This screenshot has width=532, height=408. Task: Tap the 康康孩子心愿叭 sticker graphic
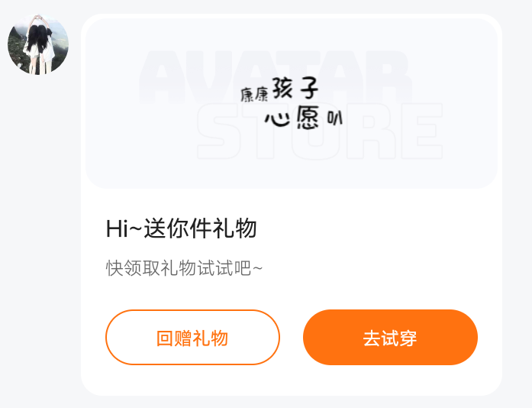pyautogui.click(x=292, y=103)
